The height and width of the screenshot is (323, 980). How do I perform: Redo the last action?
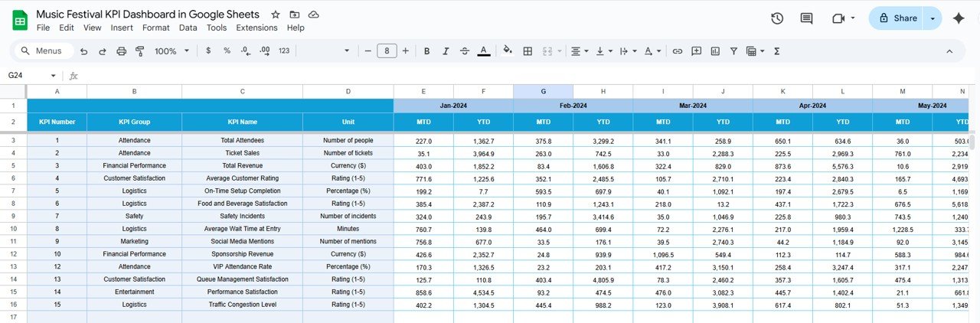pos(102,51)
